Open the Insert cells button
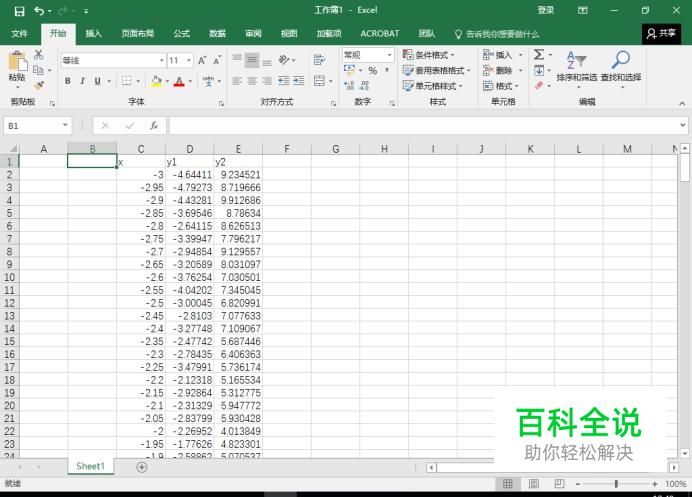 tap(502, 55)
